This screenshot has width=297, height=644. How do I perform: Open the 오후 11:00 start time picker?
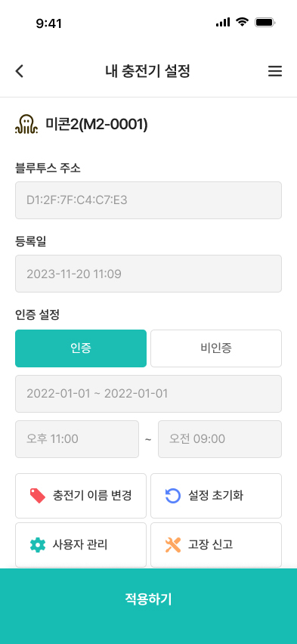77,439
